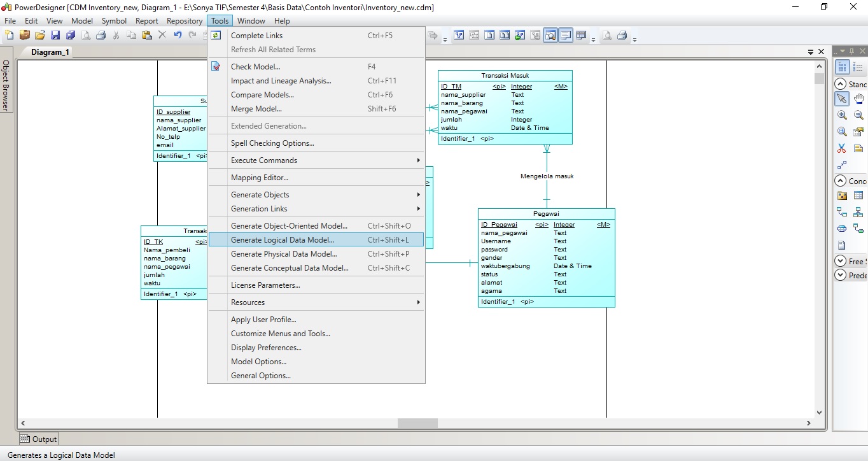Viewport: 868px width, 461px height.
Task: Expand the Free Symbols palette section
Action: coord(841,260)
